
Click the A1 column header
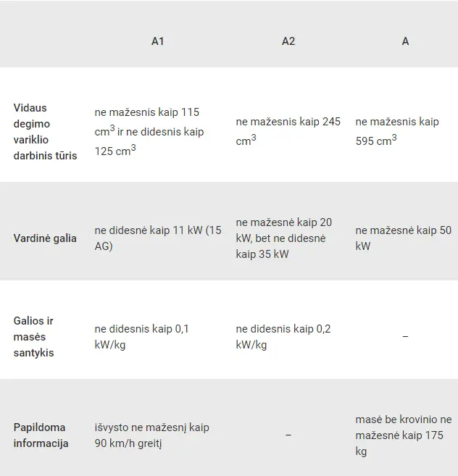158,41
